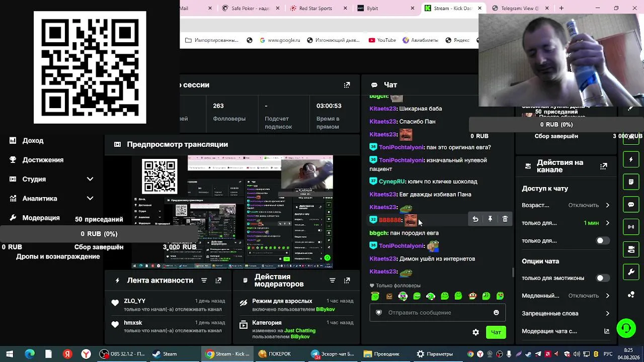Focus the Отправить сообщение input field

pyautogui.click(x=437, y=313)
